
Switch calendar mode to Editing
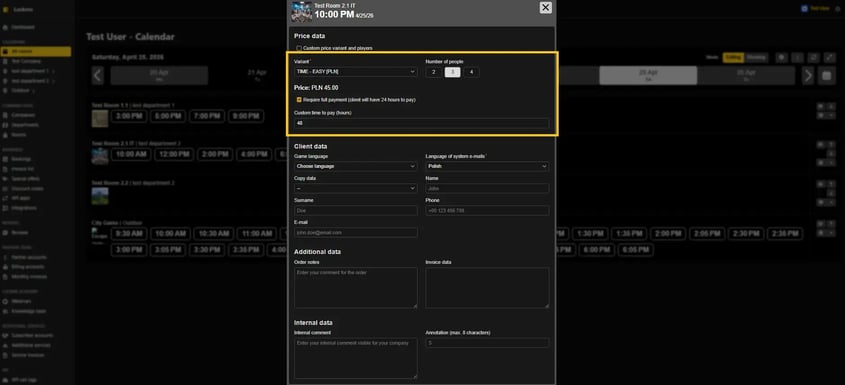coord(733,57)
